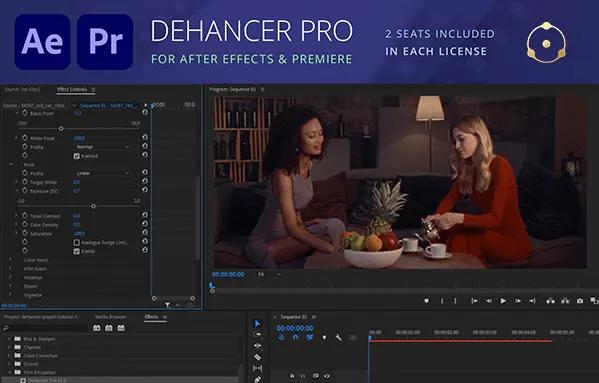Click the Export Frame camera icon
599x383 pixels.
tap(580, 301)
